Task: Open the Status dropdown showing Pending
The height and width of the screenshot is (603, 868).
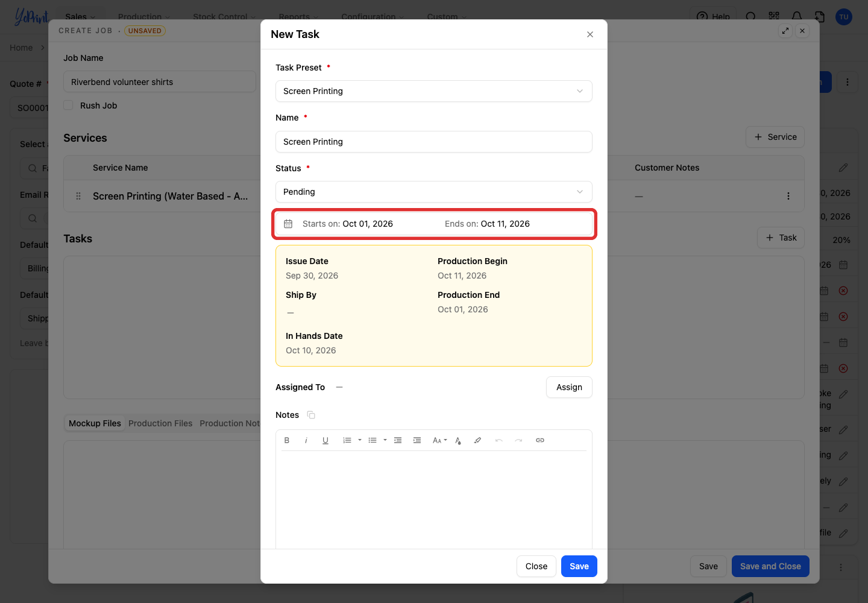Action: pyautogui.click(x=434, y=192)
